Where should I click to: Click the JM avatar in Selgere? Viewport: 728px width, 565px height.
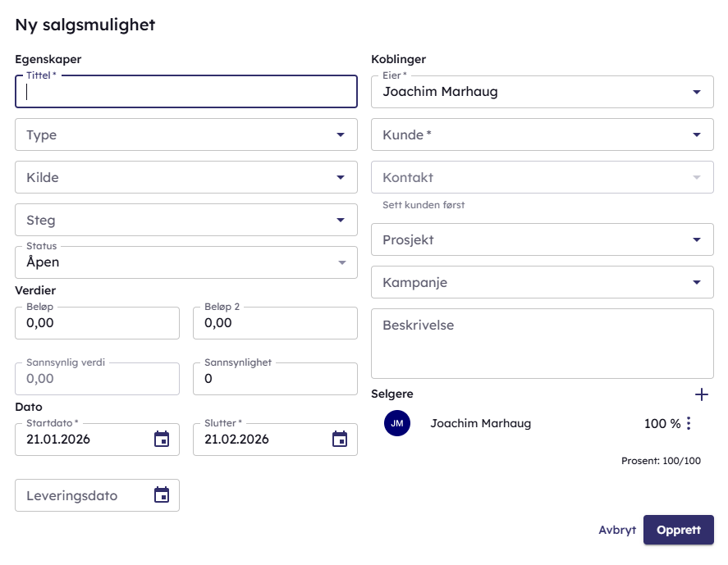coord(396,424)
